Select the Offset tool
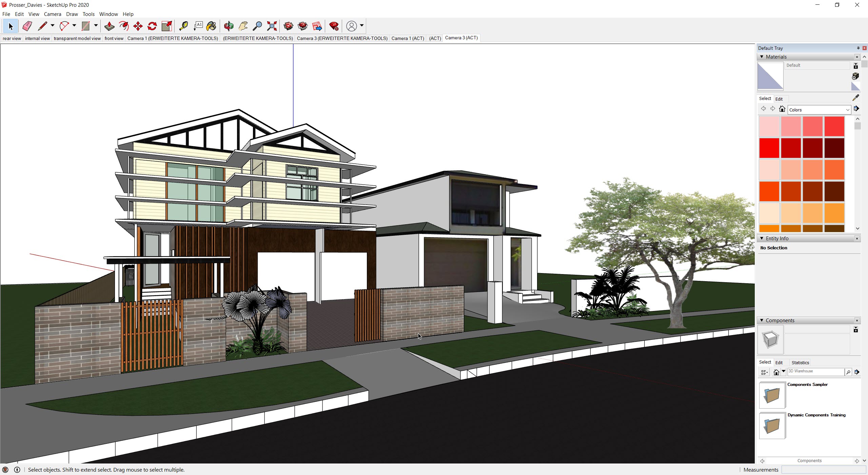The image size is (868, 475). tap(124, 26)
